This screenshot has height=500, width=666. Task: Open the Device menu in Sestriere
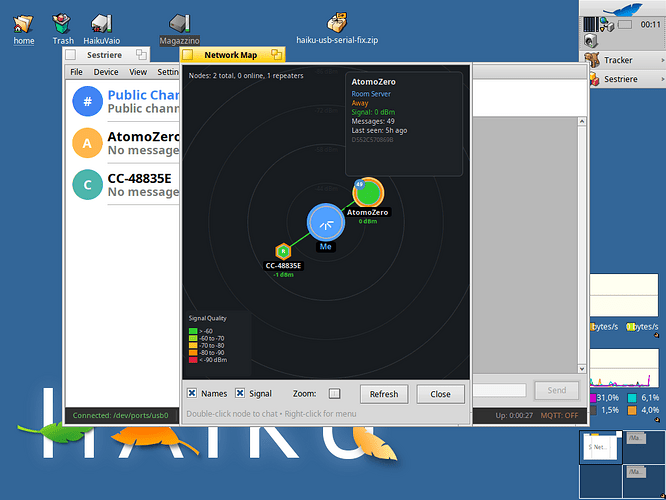click(x=106, y=72)
